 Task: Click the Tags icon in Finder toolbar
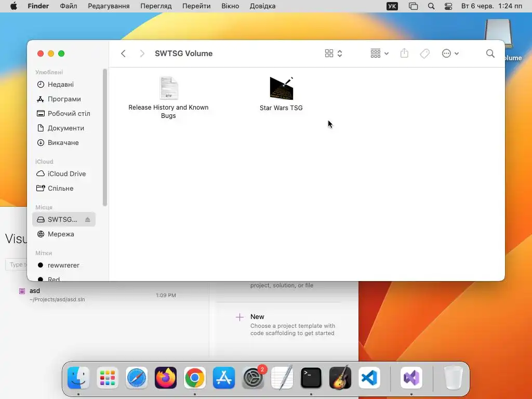(x=425, y=54)
